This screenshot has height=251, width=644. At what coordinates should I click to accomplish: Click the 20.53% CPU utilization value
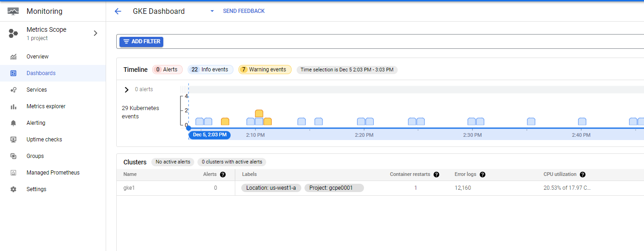coord(567,188)
